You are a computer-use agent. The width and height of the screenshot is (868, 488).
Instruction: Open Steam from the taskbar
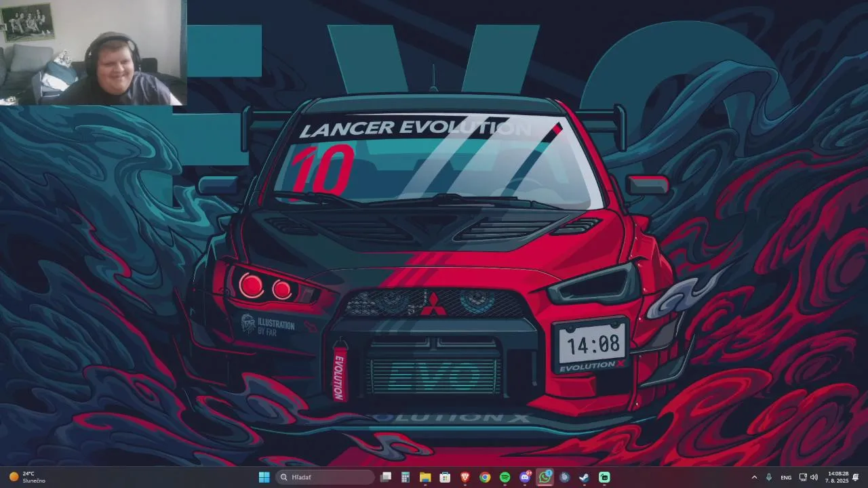click(584, 477)
